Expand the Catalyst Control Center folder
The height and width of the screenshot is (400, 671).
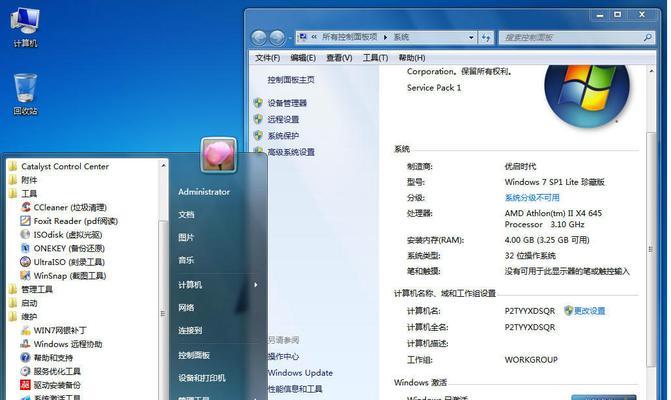tap(59, 166)
